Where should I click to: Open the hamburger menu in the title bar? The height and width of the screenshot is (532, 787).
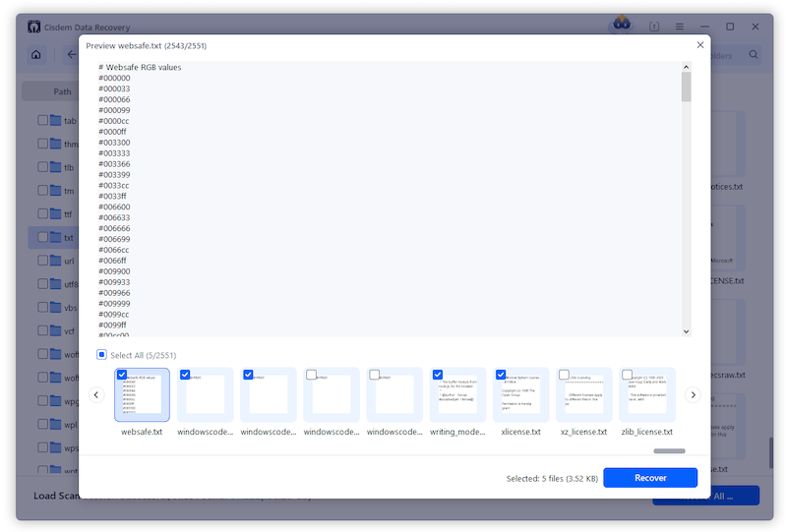(679, 27)
